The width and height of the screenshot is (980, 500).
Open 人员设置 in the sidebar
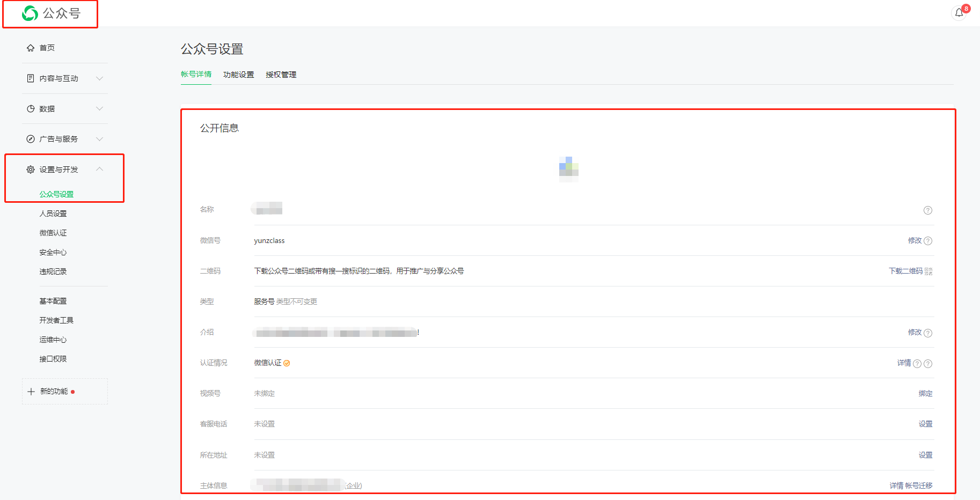pos(53,214)
